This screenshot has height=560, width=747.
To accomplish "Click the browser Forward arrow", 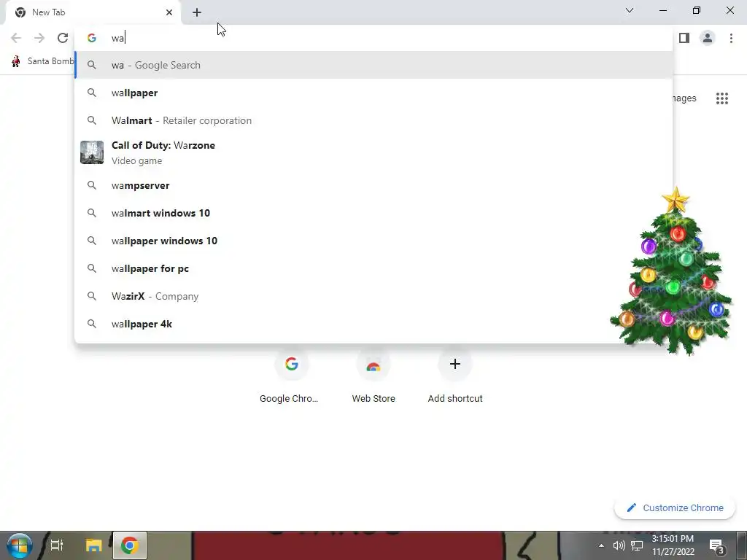I will 39,38.
